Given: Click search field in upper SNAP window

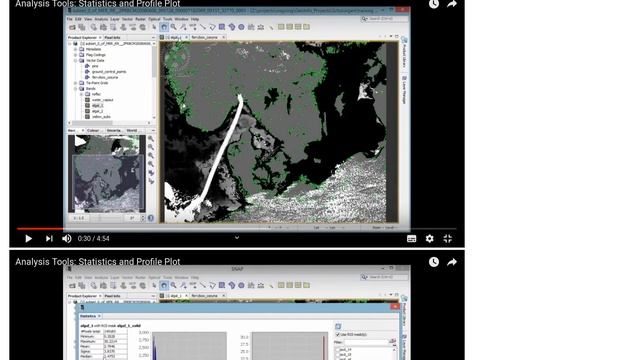Looking at the screenshot, I should pos(384,19).
